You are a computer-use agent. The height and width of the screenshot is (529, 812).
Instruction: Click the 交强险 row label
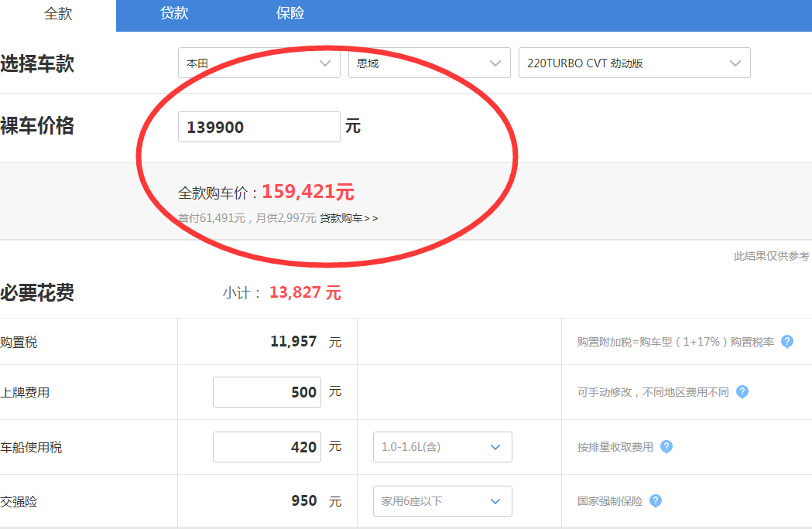pyautogui.click(x=19, y=502)
